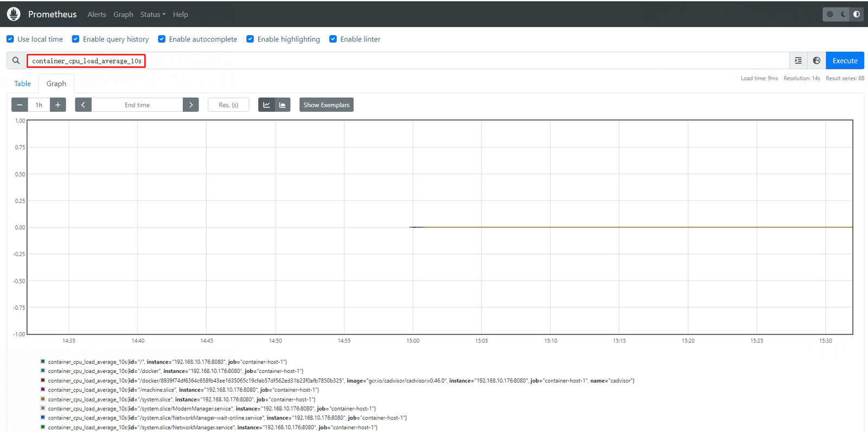The width and height of the screenshot is (868, 432).
Task: Click the End time input field
Action: click(x=137, y=105)
